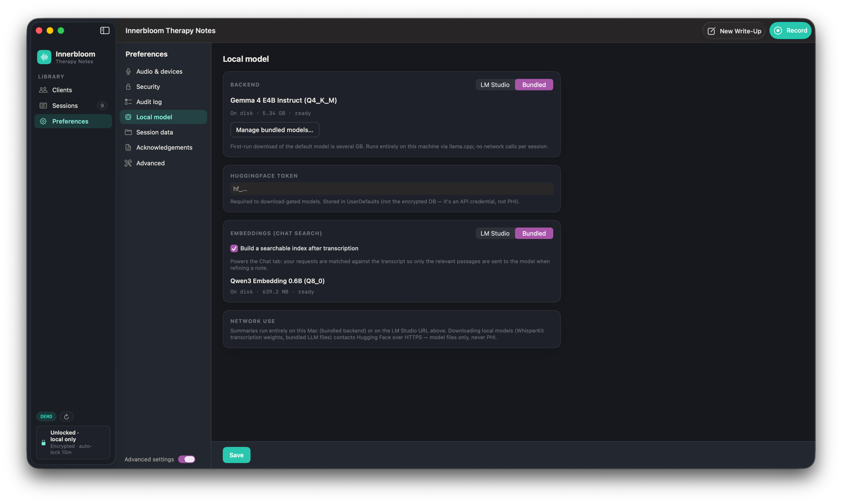This screenshot has height=504, width=842.
Task: Click the Unlocked local only status card
Action: [x=73, y=442]
